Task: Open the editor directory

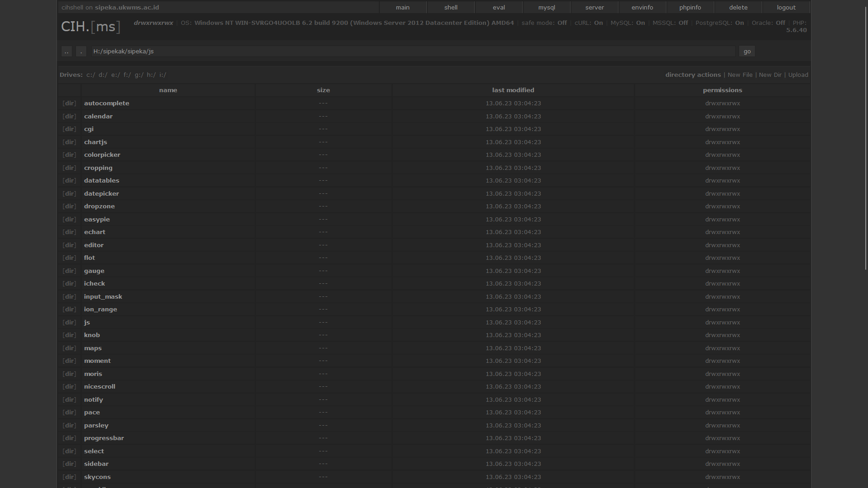Action: click(x=94, y=245)
